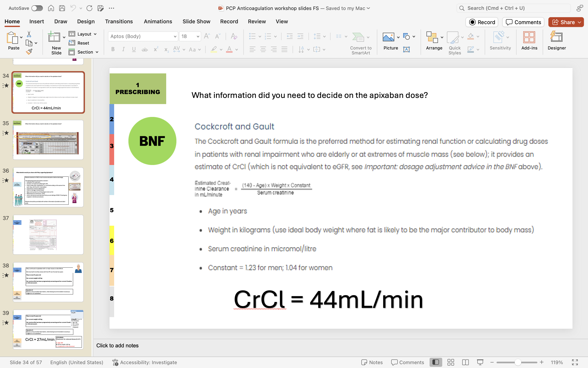The image size is (588, 368).
Task: Click the Comments button at top
Action: 523,22
